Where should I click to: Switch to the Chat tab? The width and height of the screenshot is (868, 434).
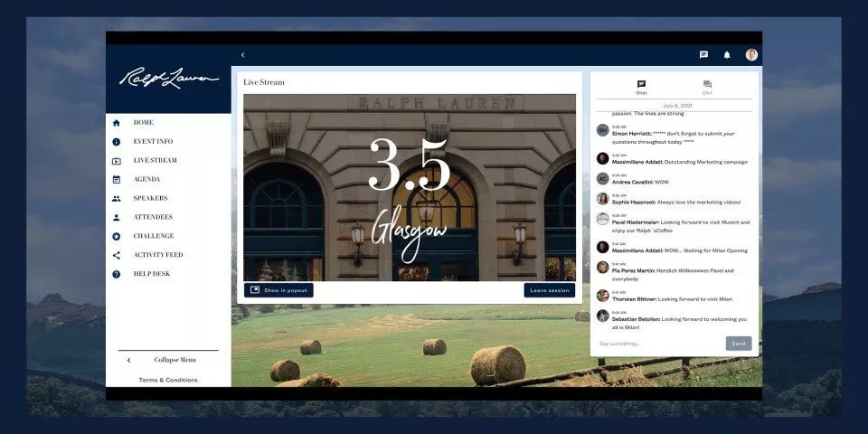(x=641, y=88)
